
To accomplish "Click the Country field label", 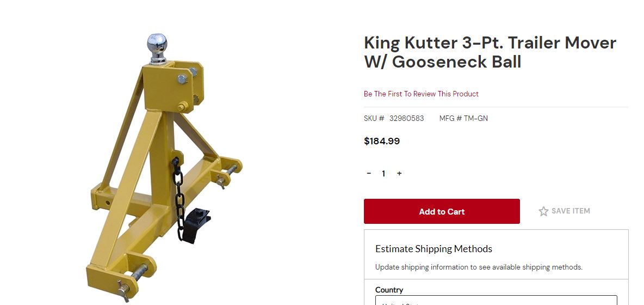I will tap(389, 290).
